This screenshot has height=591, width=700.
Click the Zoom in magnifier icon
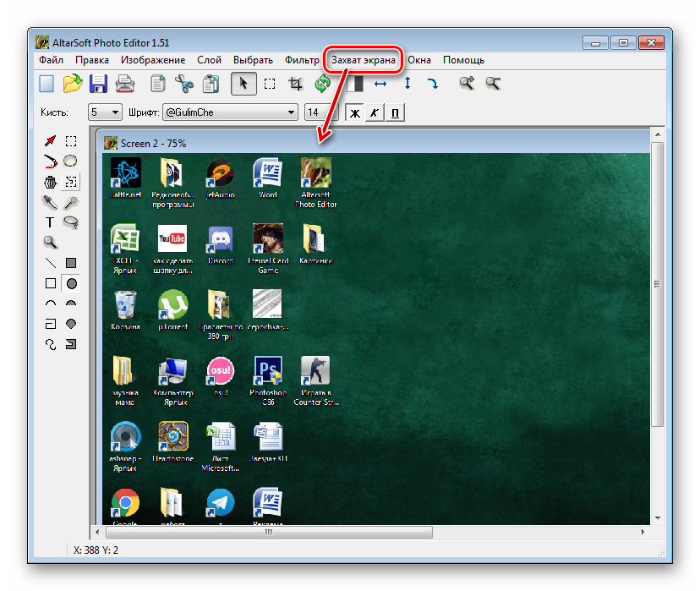pos(467,84)
